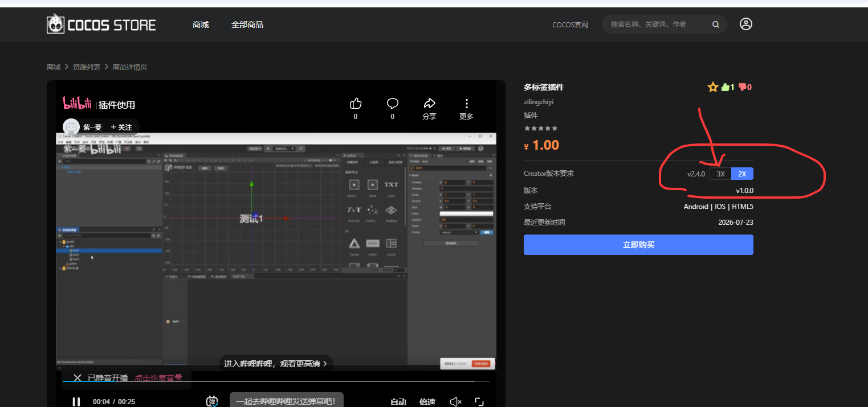Click the v2.4.0 version text
868x407 pixels.
click(x=696, y=174)
